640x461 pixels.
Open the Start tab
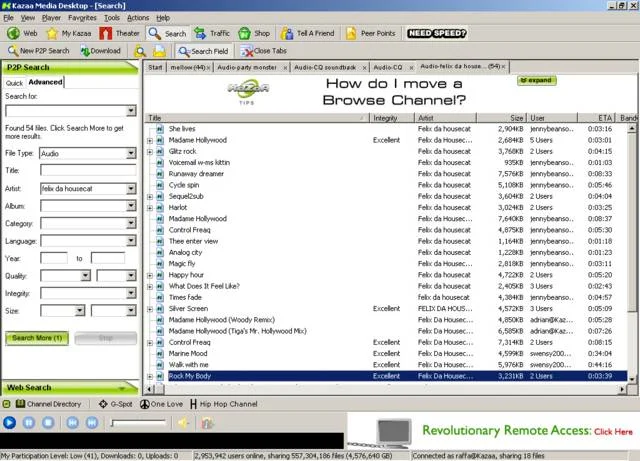(155, 67)
